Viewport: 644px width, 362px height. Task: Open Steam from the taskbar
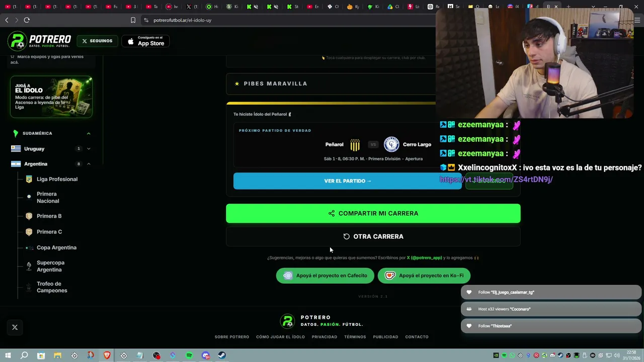pyautogui.click(x=222, y=355)
